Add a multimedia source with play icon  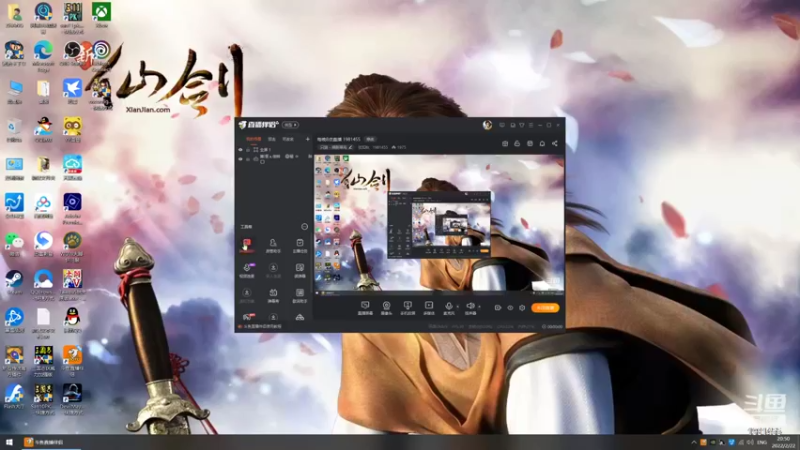coord(429,307)
